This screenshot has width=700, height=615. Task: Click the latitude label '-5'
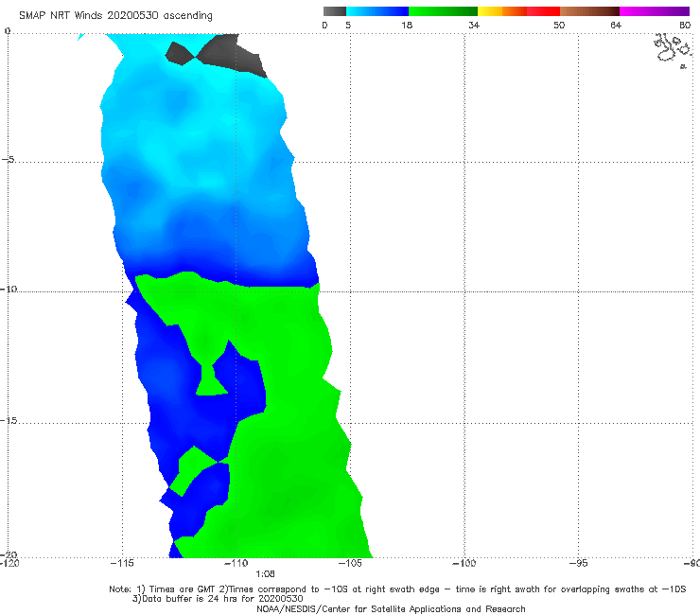[x=9, y=160]
